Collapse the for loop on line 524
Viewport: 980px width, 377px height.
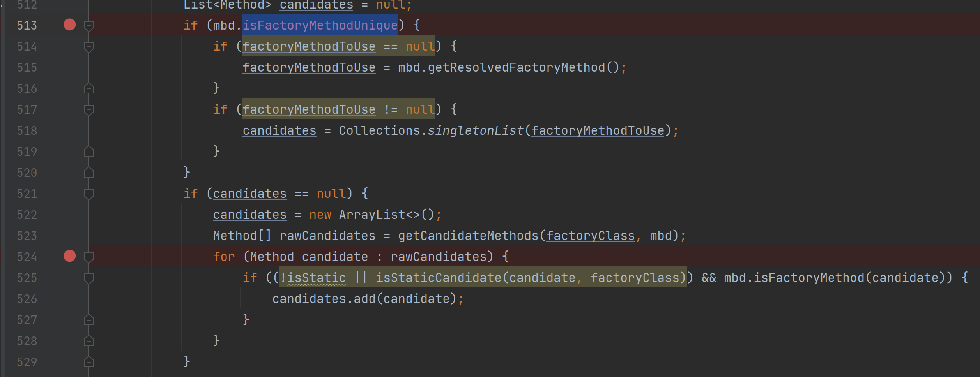click(89, 257)
